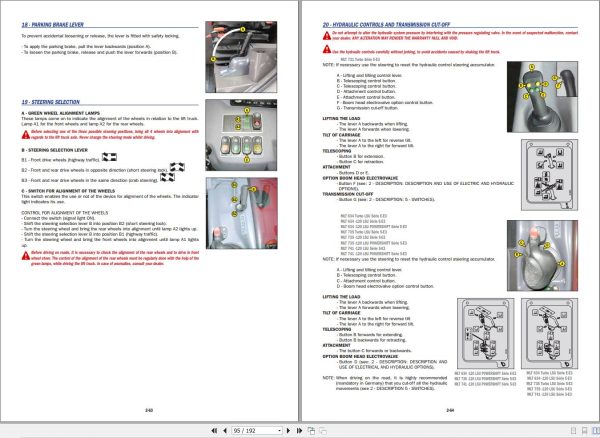Click the '19 - STEERING SELECTION' heading
This screenshot has height=438, width=600.
tap(51, 102)
